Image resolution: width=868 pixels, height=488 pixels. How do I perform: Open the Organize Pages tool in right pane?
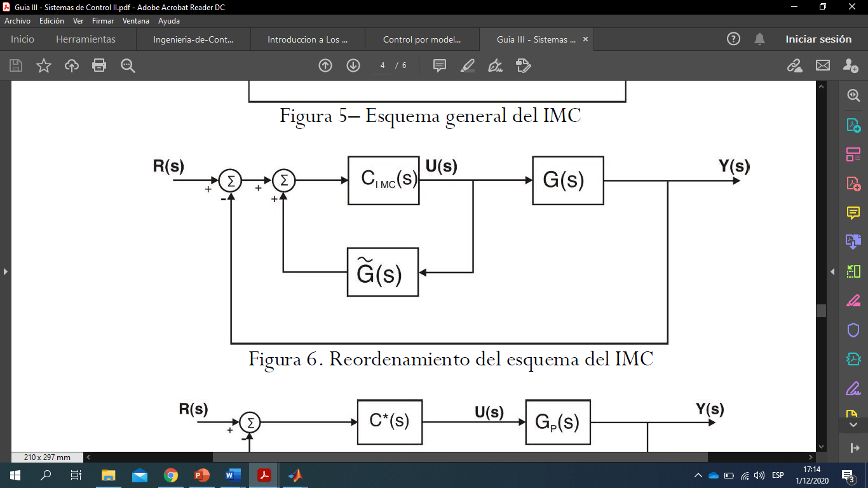pyautogui.click(x=853, y=154)
